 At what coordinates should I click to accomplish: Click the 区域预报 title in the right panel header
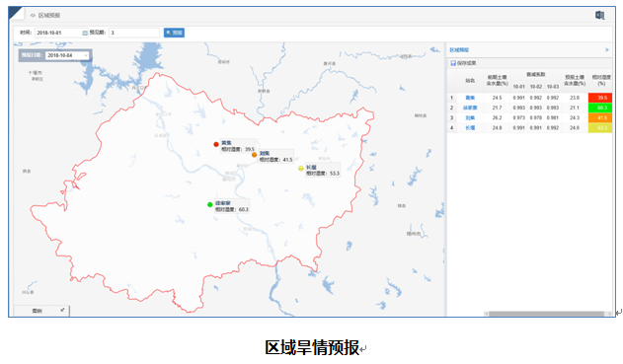tap(459, 50)
